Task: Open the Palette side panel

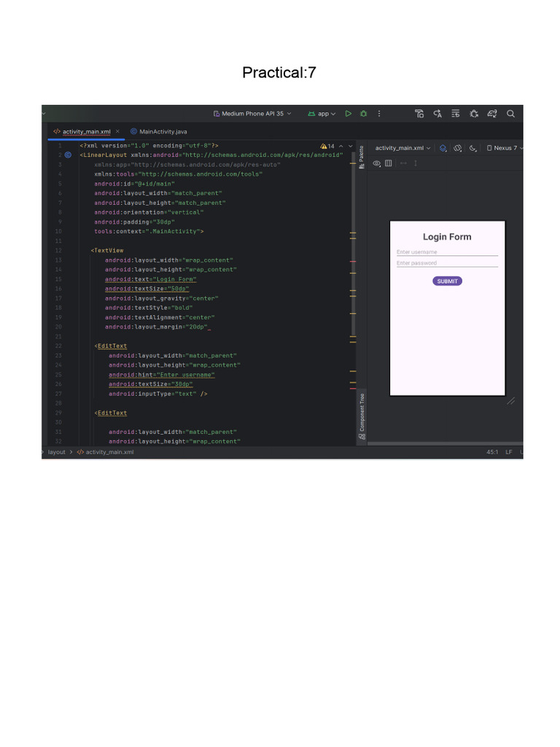Action: pyautogui.click(x=362, y=157)
